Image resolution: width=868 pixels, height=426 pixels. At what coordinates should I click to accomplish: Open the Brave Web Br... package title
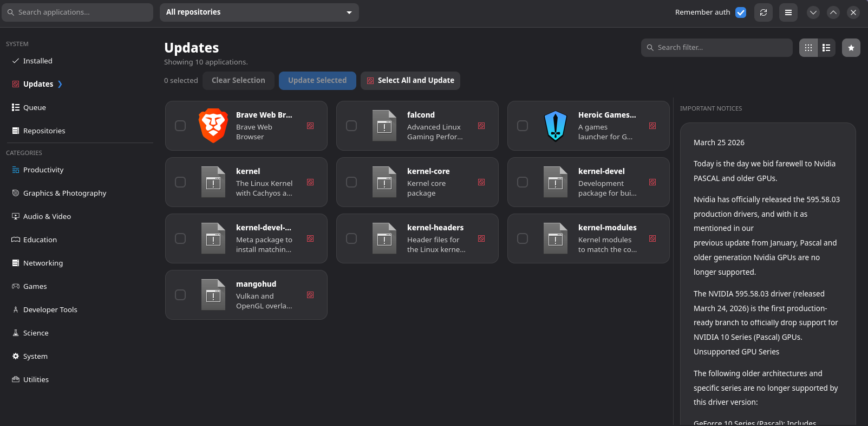(x=264, y=115)
